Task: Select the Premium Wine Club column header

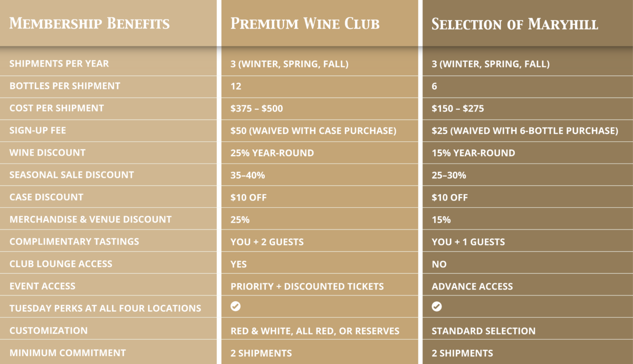Action: point(305,24)
